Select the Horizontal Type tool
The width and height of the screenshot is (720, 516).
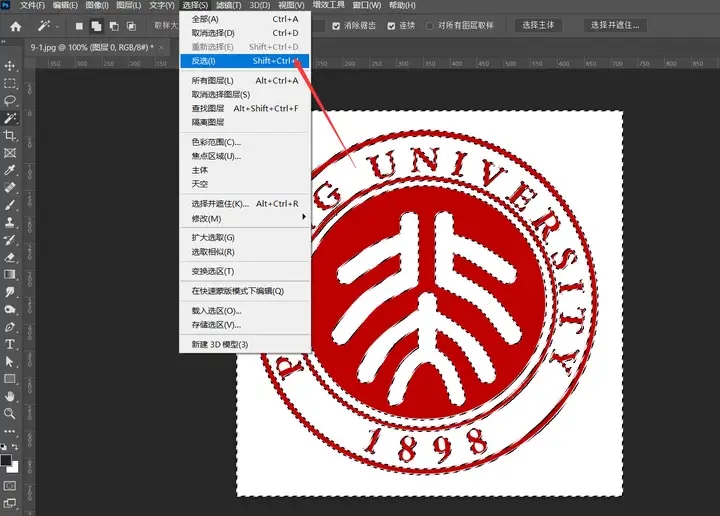10,344
